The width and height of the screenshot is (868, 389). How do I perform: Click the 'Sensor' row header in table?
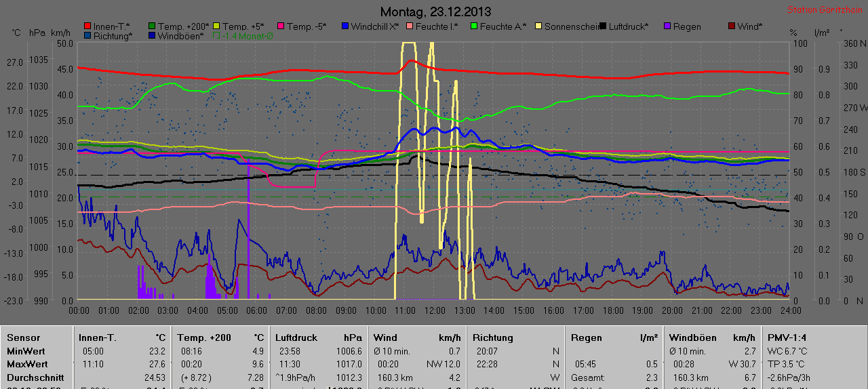pyautogui.click(x=24, y=337)
